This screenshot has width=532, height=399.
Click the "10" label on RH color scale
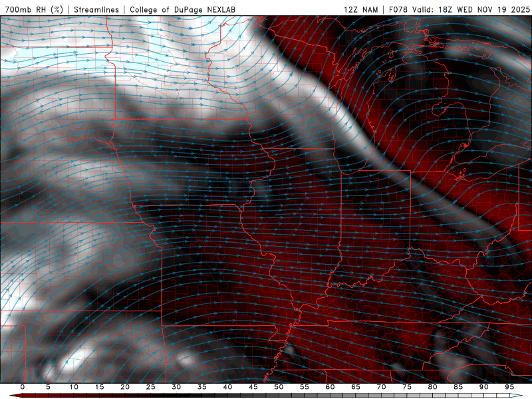pyautogui.click(x=74, y=387)
